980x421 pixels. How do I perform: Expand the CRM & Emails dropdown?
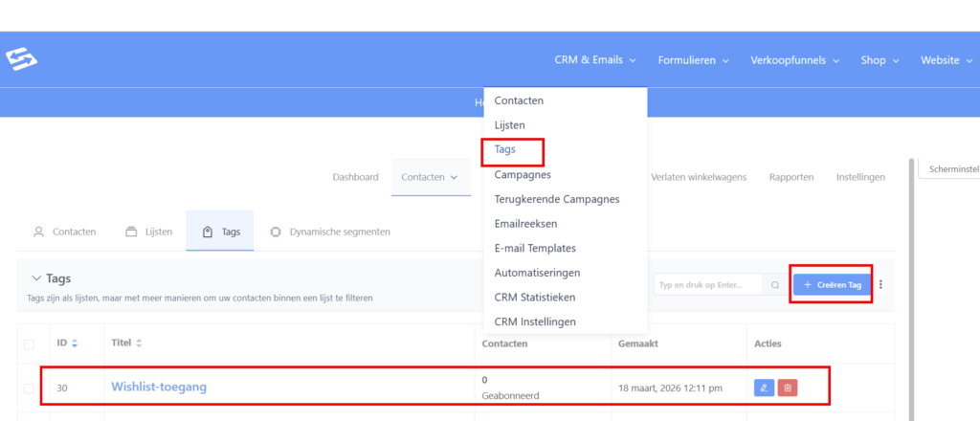click(594, 60)
